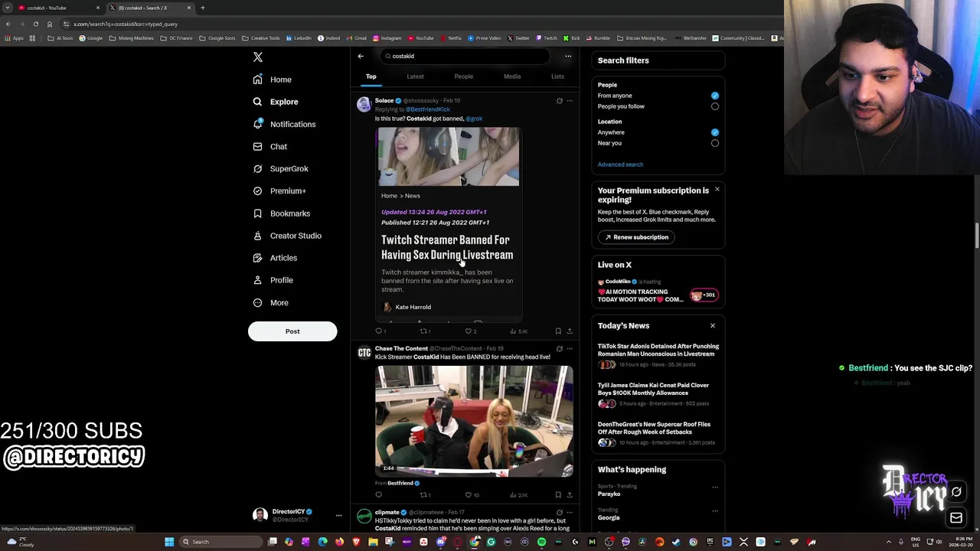Open more menu on Solace post
Screen dimensions: 980x551
[x=569, y=101]
